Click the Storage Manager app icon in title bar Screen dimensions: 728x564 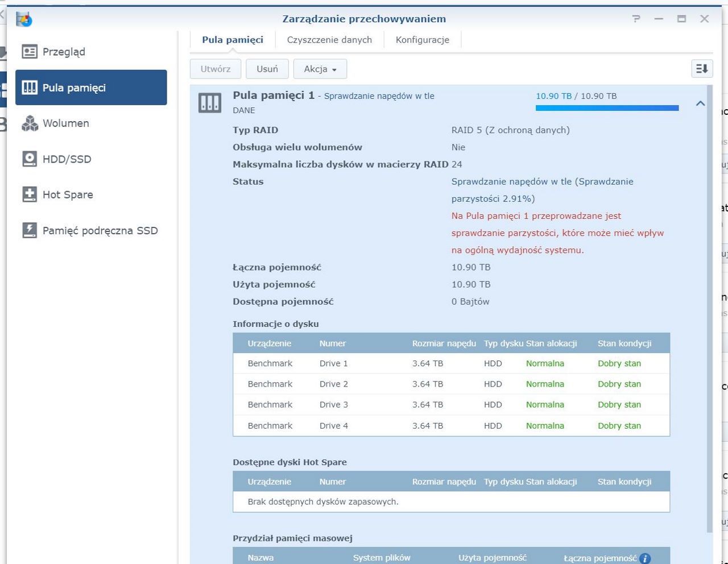[24, 19]
